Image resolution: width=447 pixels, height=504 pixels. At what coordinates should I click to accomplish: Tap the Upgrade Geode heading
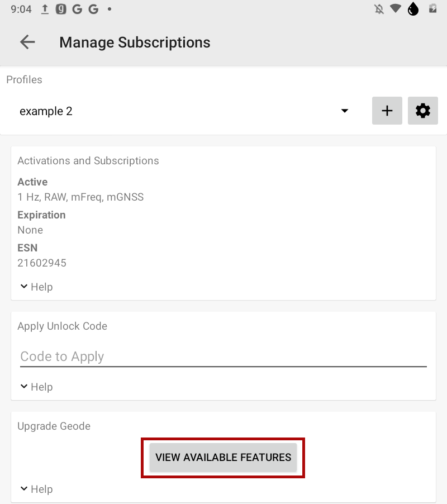tap(54, 426)
